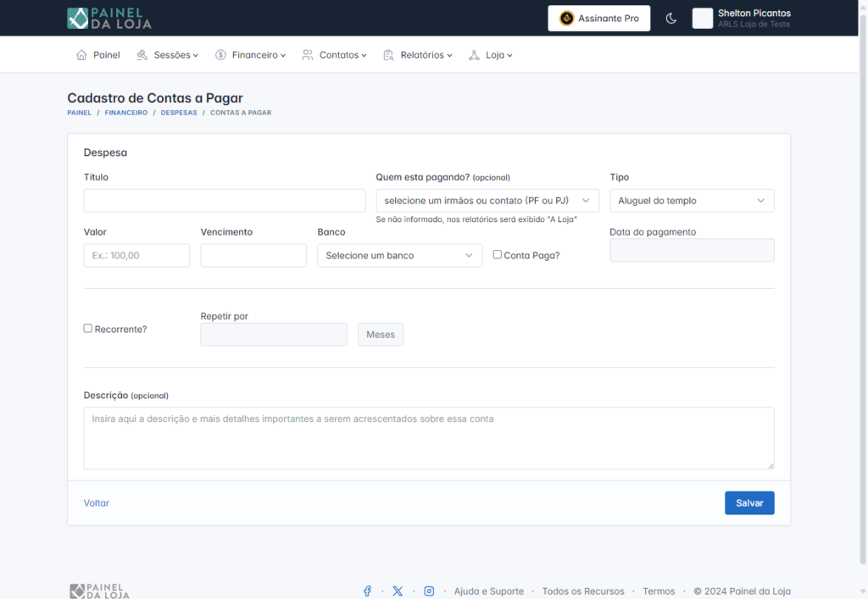Open the FINANCEIRO breadcrumb link

point(126,113)
